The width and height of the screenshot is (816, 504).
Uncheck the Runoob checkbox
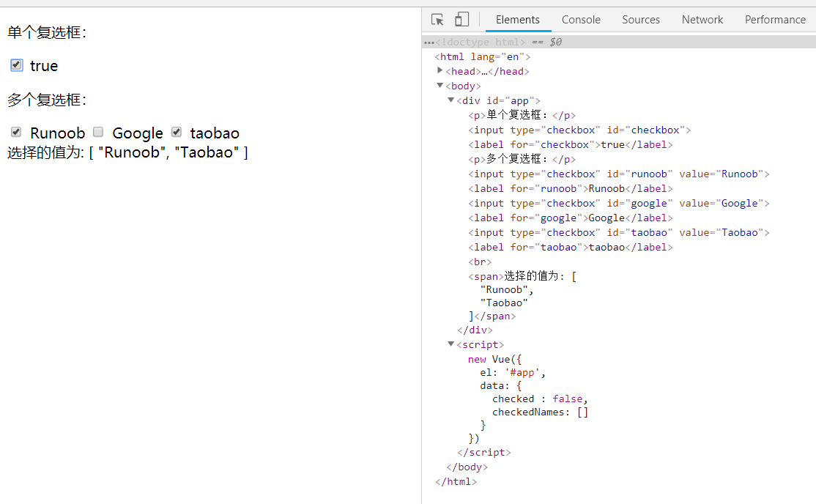pyautogui.click(x=16, y=132)
